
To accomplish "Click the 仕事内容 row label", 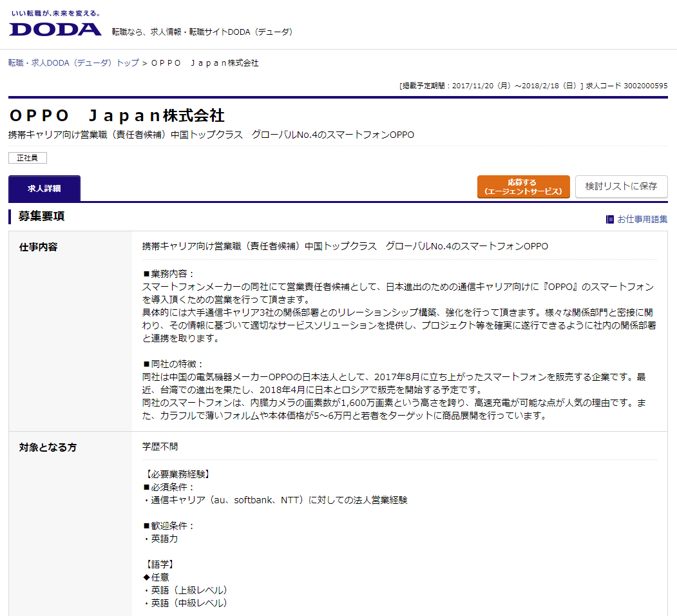I will coord(39,247).
